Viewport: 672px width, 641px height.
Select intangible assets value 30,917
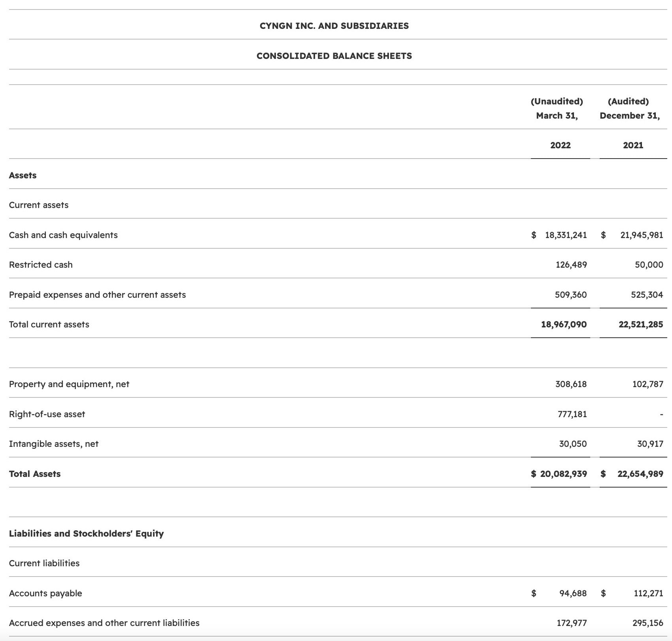pyautogui.click(x=650, y=444)
